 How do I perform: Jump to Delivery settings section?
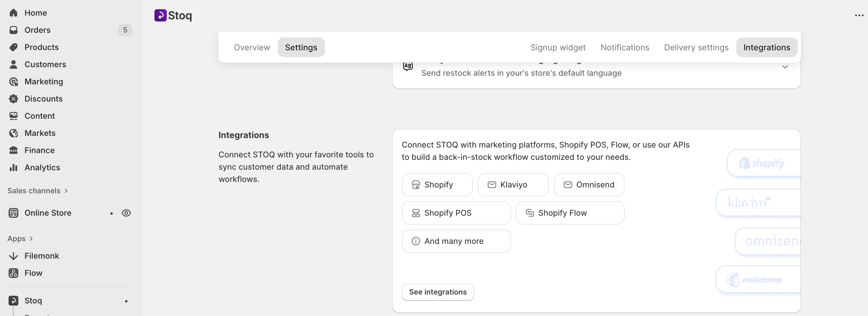coord(696,48)
